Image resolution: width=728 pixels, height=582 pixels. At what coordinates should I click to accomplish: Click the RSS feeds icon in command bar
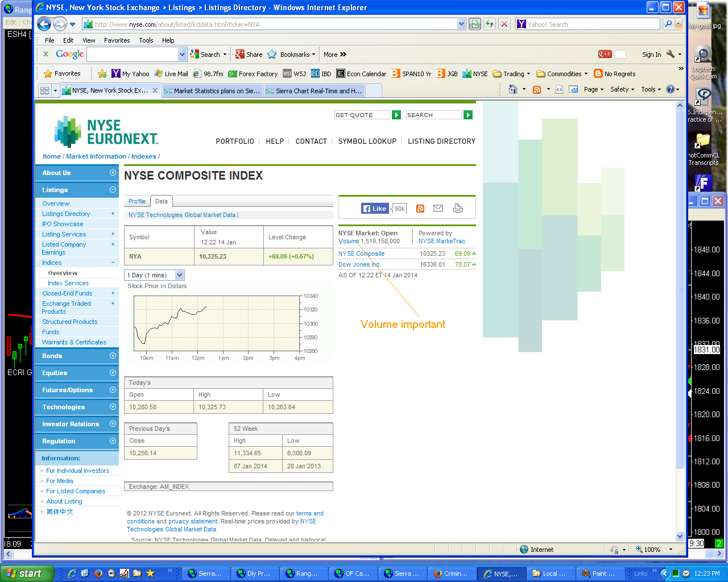point(537,89)
